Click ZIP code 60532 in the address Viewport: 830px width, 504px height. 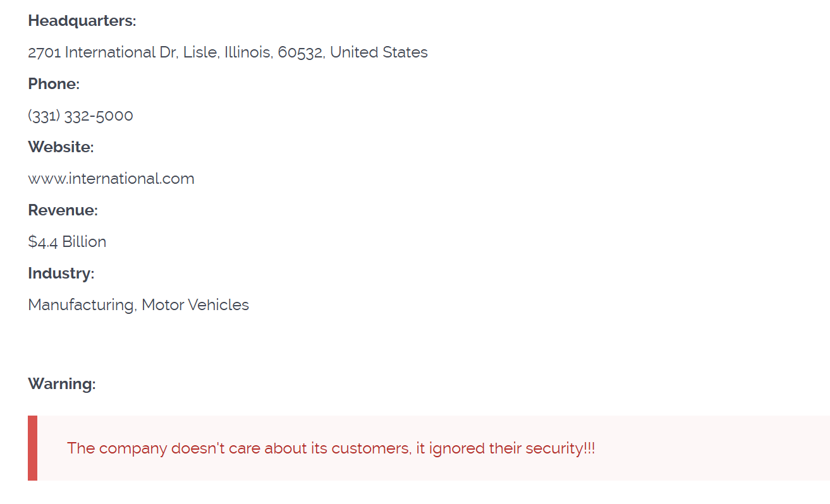[300, 52]
